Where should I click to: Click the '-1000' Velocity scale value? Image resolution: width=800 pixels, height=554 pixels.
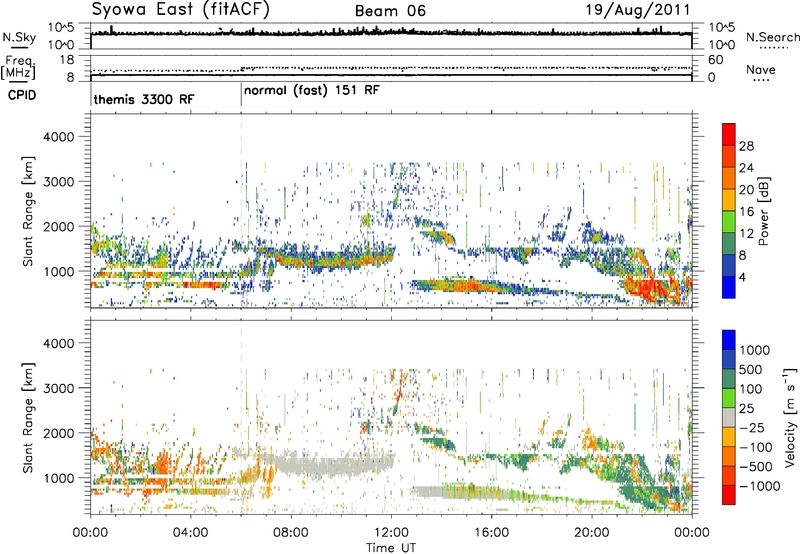759,486
